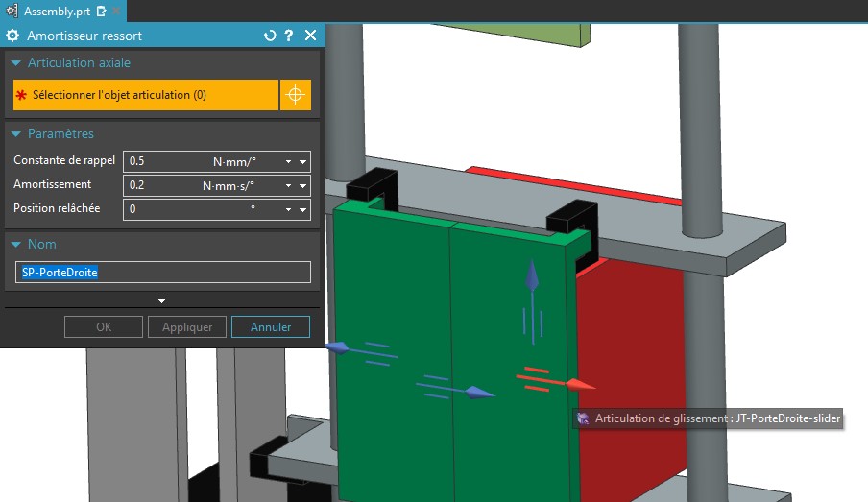Image resolution: width=868 pixels, height=502 pixels.
Task: Open Amortissement rightmost dropdown arrow
Action: click(x=302, y=186)
